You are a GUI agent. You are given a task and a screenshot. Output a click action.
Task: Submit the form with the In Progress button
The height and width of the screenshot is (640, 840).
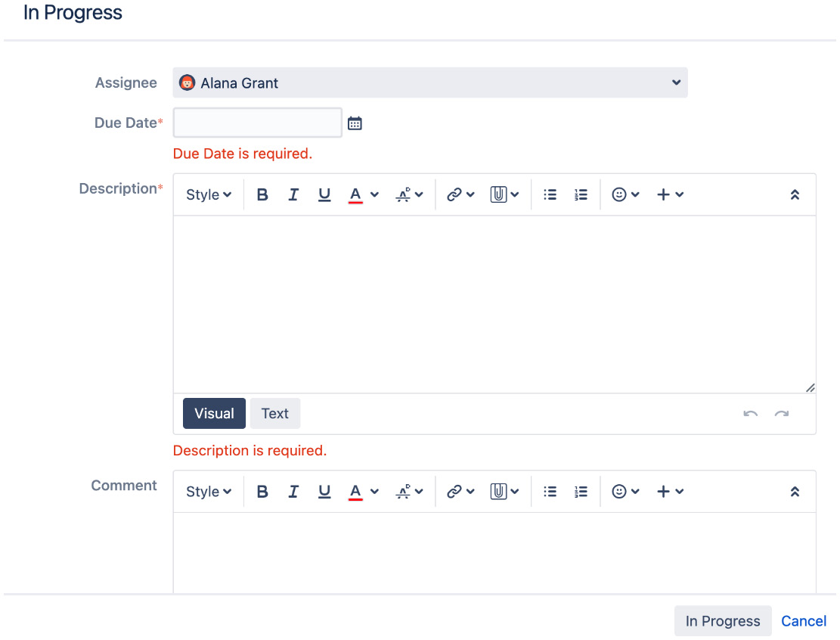pyautogui.click(x=722, y=620)
